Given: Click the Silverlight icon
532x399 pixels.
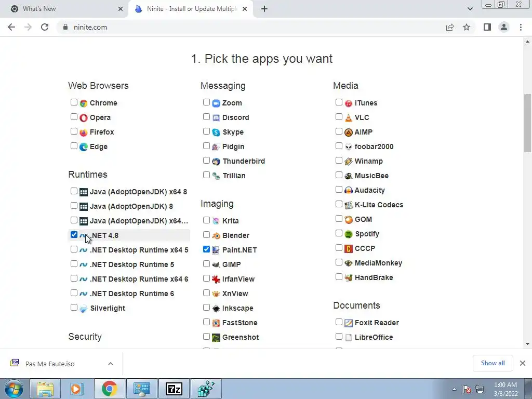Looking at the screenshot, I should pyautogui.click(x=84, y=309).
